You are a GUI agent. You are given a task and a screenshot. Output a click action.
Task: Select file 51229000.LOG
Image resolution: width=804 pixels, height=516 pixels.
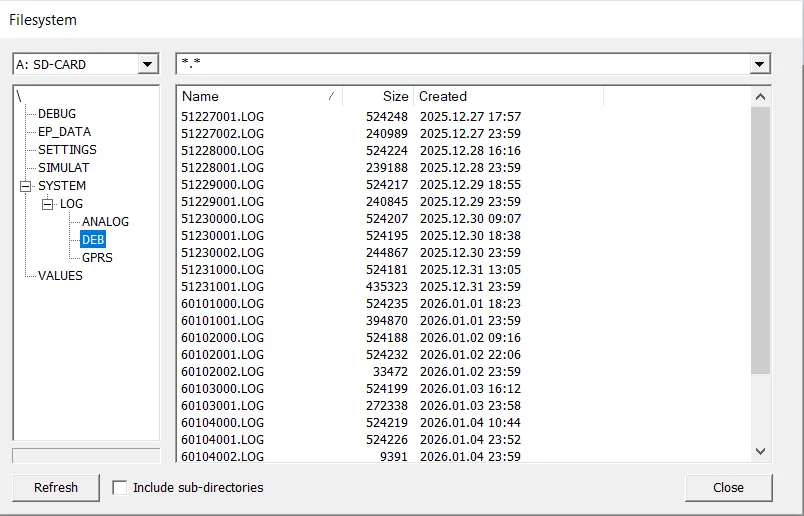pyautogui.click(x=223, y=184)
